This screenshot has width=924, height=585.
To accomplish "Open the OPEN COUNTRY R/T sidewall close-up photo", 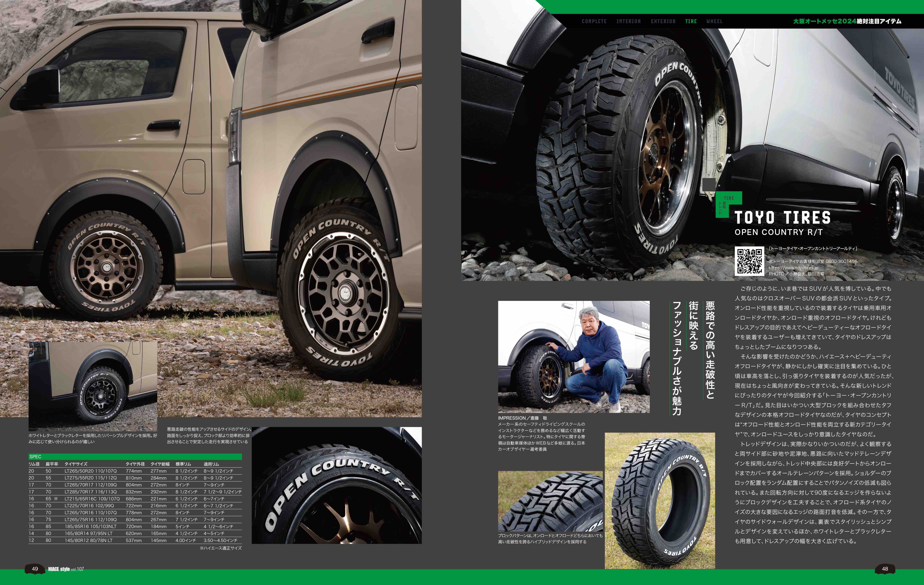I will pos(337,485).
